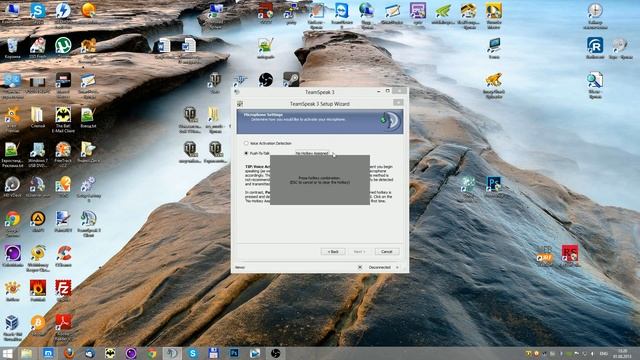
Task: Launch CCleaner from the desktop
Action: coord(64,256)
